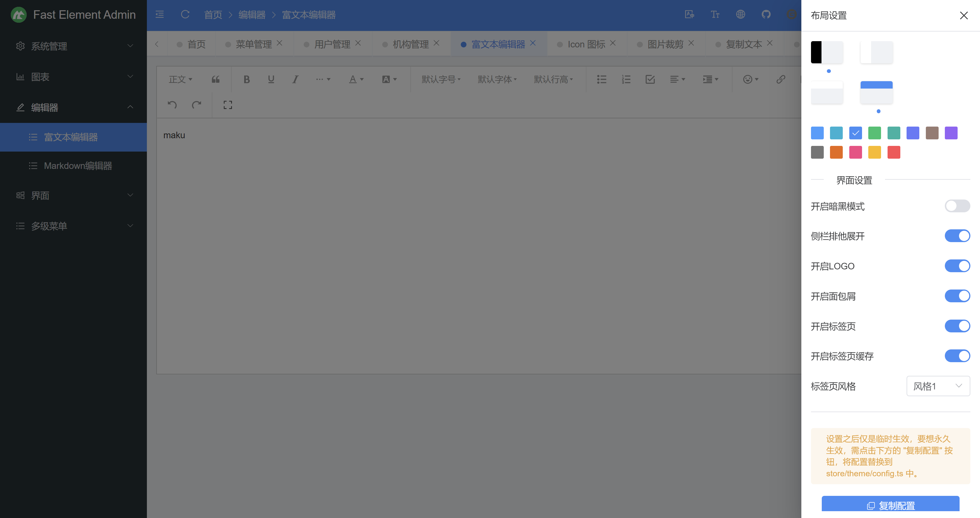980x518 pixels.
Task: Undo the last edit
Action: pyautogui.click(x=172, y=105)
